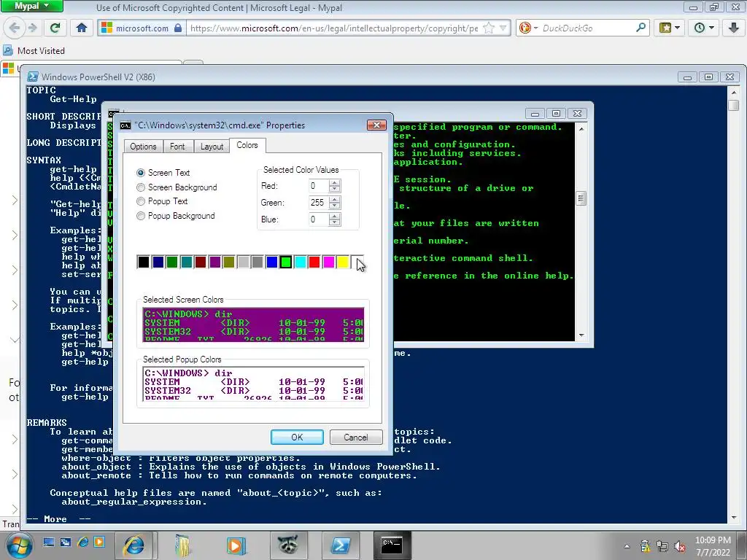Screen dimensions: 747x560
Task: Click the Green value input field
Action: pos(319,203)
